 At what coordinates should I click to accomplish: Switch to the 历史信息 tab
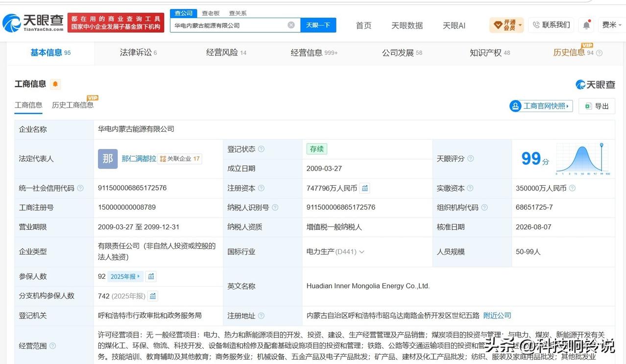click(574, 53)
